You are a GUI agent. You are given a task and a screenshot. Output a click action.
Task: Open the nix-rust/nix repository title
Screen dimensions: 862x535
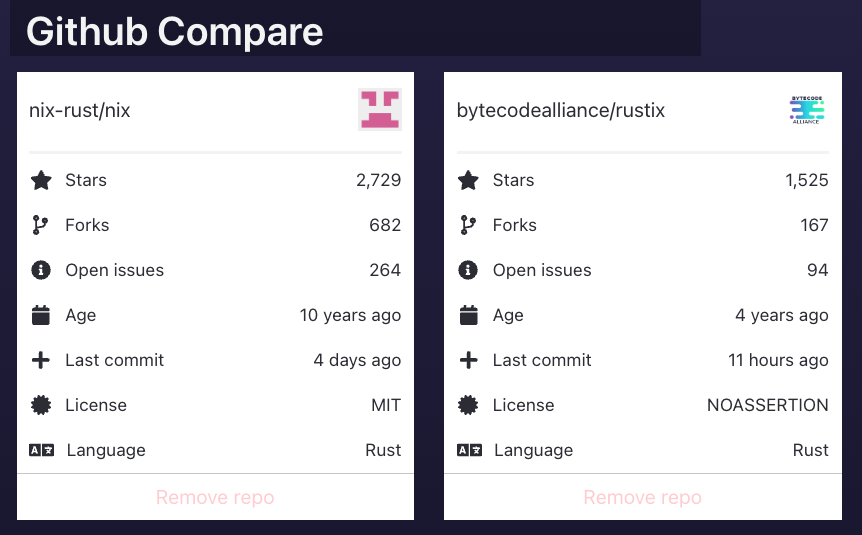(x=80, y=111)
